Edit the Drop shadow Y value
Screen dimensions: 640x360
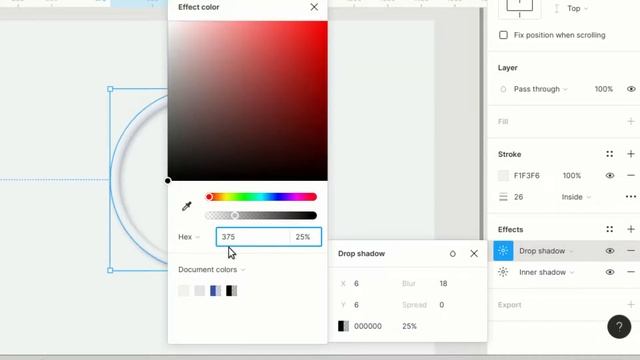tap(356, 305)
